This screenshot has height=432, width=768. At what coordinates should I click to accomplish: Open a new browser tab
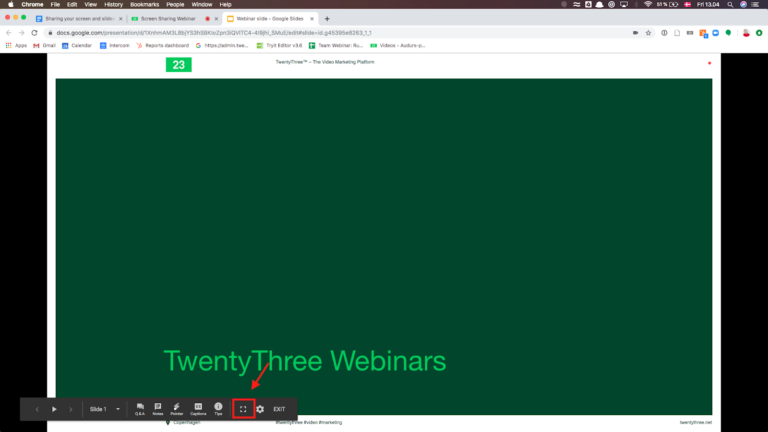pyautogui.click(x=327, y=19)
